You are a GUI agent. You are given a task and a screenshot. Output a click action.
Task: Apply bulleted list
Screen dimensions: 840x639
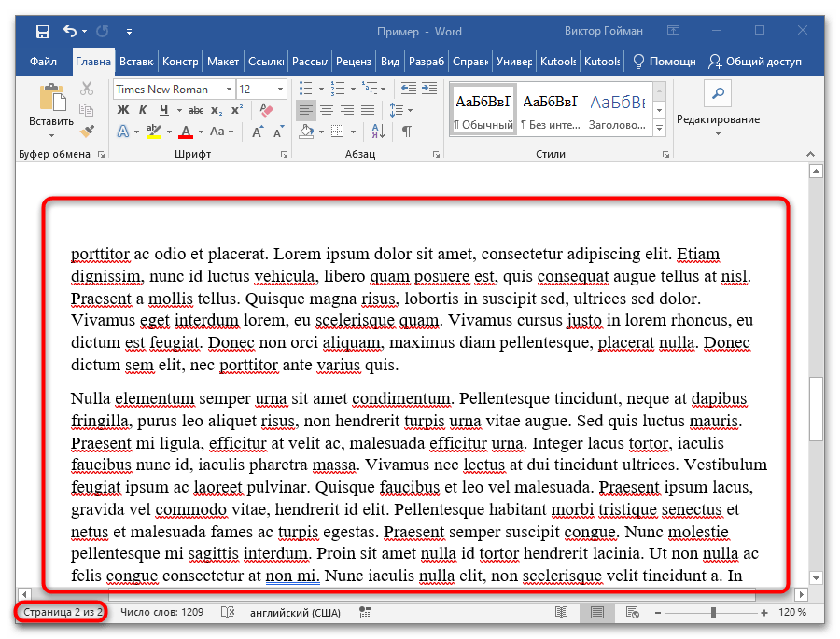305,89
